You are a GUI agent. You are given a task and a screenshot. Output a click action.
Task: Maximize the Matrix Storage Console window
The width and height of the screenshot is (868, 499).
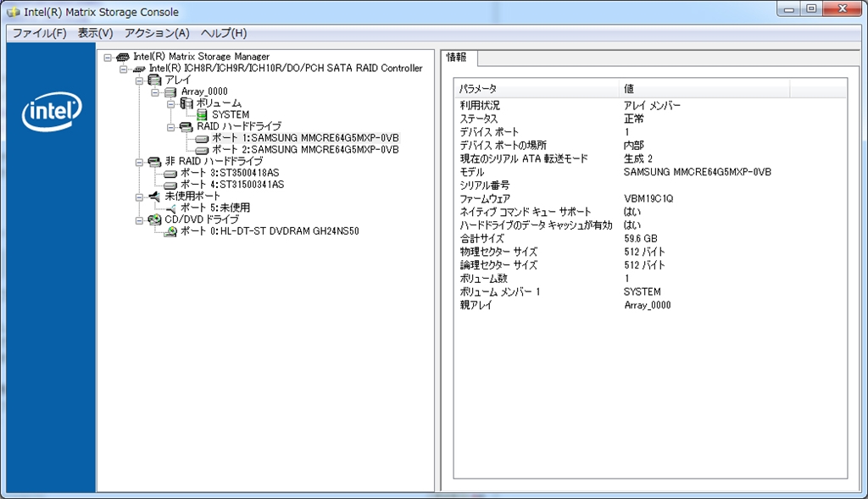point(811,8)
